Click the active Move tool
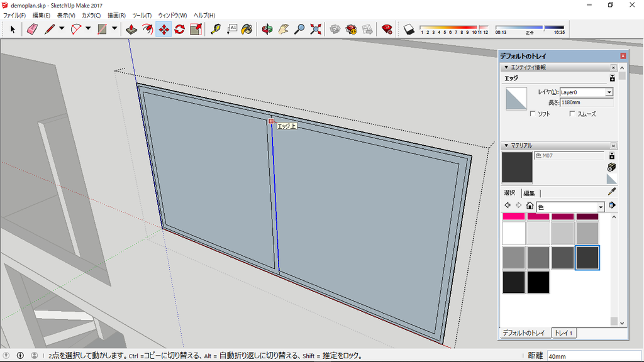This screenshot has width=644, height=362. (164, 29)
